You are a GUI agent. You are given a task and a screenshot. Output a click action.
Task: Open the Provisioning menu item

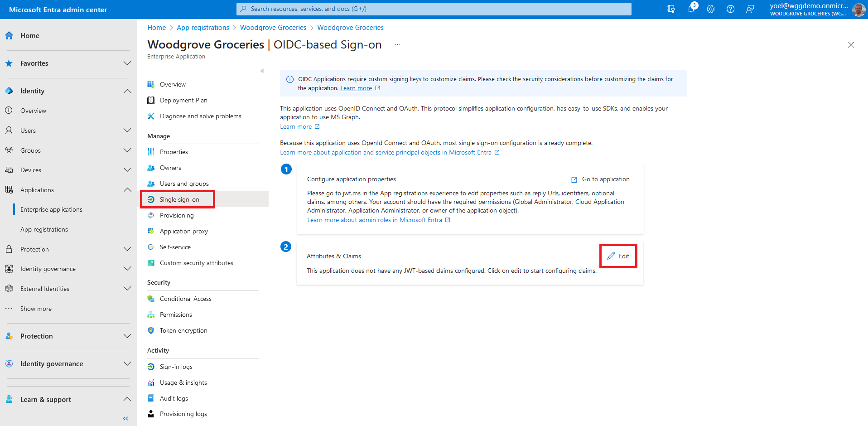pos(177,215)
